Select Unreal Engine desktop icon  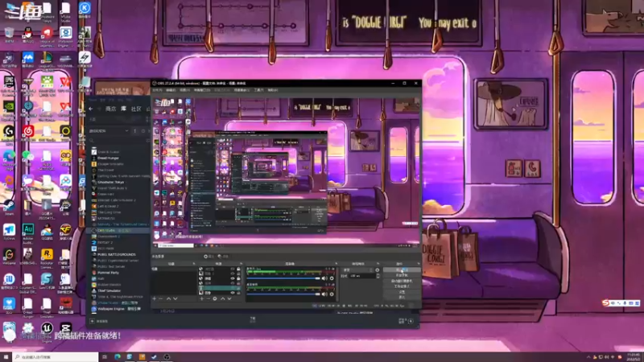pyautogui.click(x=47, y=331)
